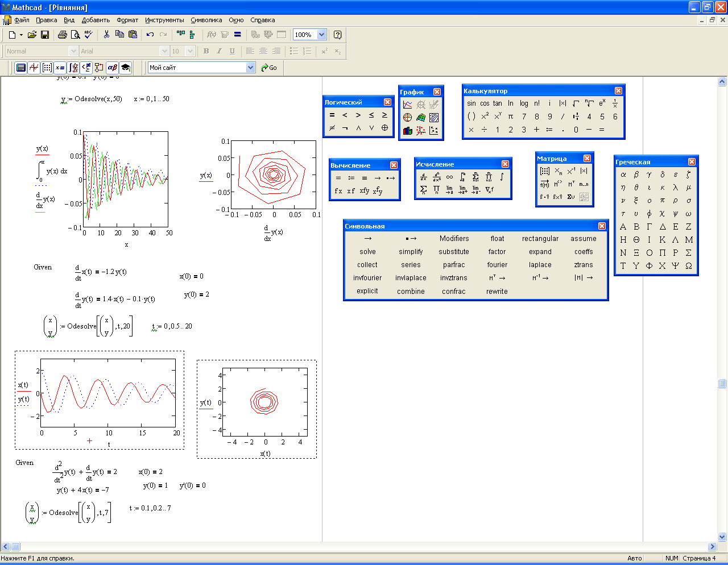Insert the definite integral in Исчисление palette
The image size is (728, 565).
click(462, 177)
